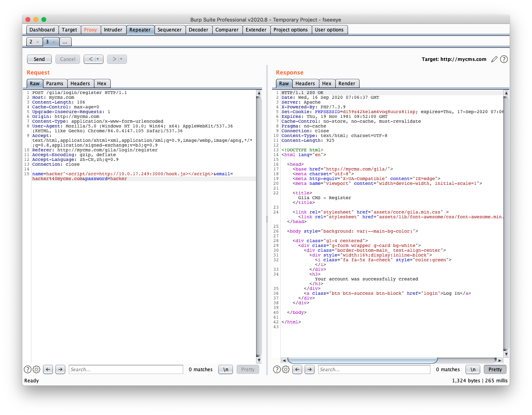532x415 pixels.
Task: Go to next request search match
Action: point(60,370)
